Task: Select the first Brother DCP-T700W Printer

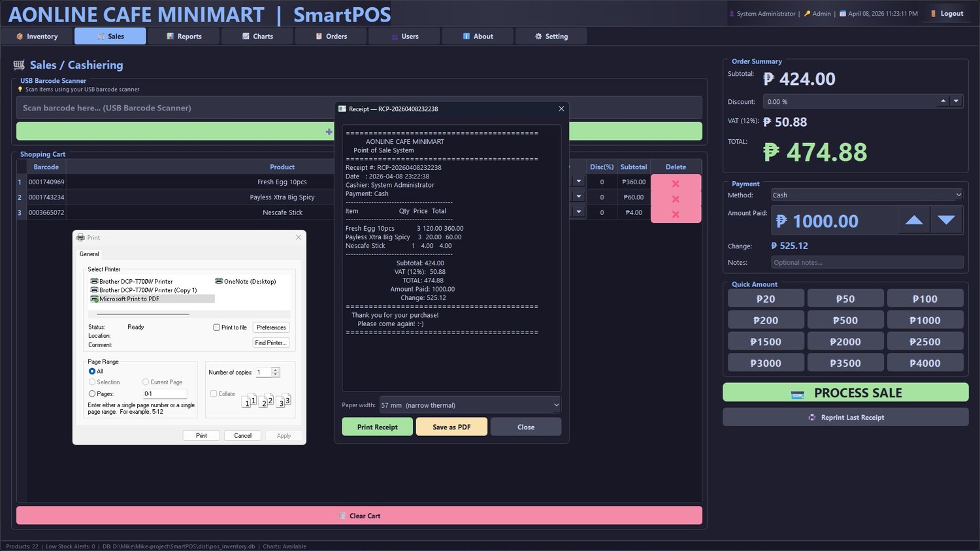Action: click(x=131, y=282)
